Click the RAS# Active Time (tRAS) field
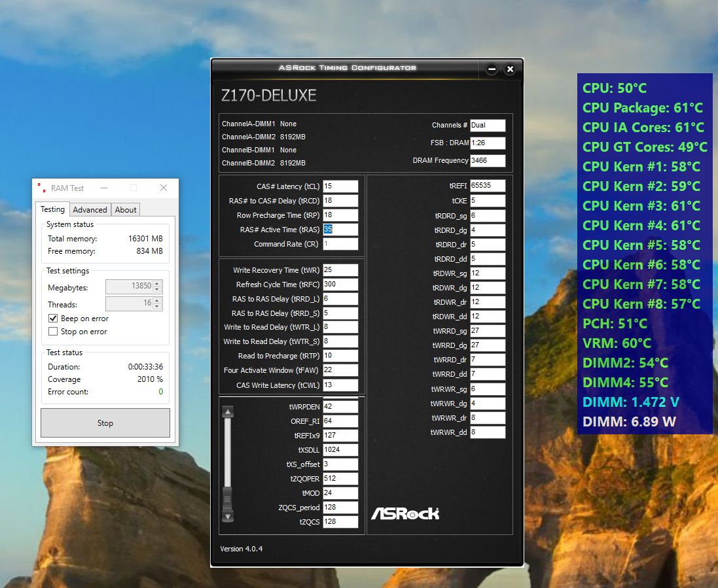 (340, 230)
